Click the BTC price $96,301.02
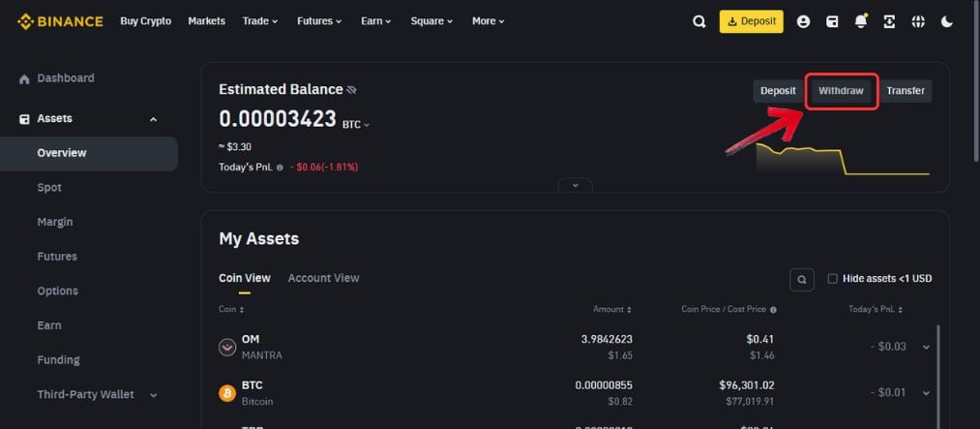Image resolution: width=980 pixels, height=429 pixels. (746, 385)
